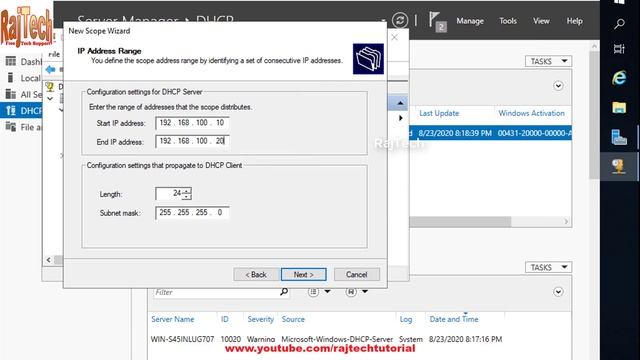Screen dimensions: 640x360
Task: Open the upper TASKS dropdown
Action: pos(548,61)
